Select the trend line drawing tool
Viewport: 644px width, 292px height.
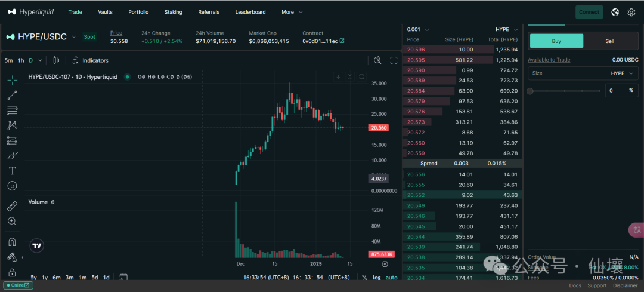pos(13,96)
